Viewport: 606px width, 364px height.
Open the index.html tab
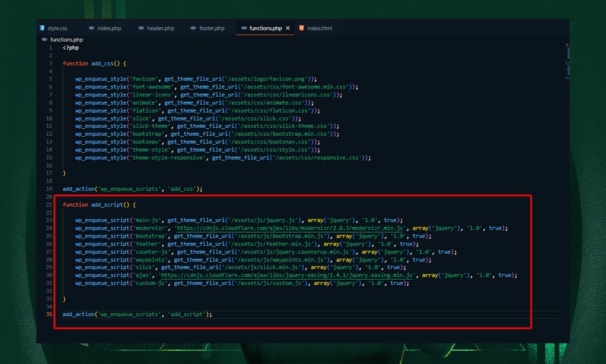coord(320,27)
